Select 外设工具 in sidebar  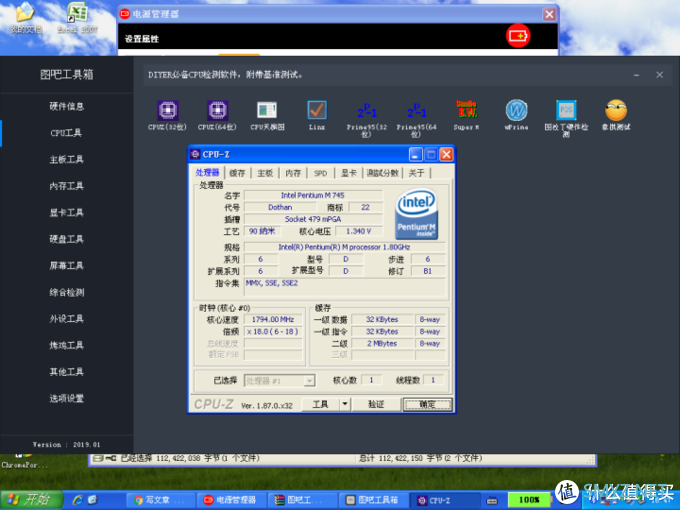coord(66,319)
